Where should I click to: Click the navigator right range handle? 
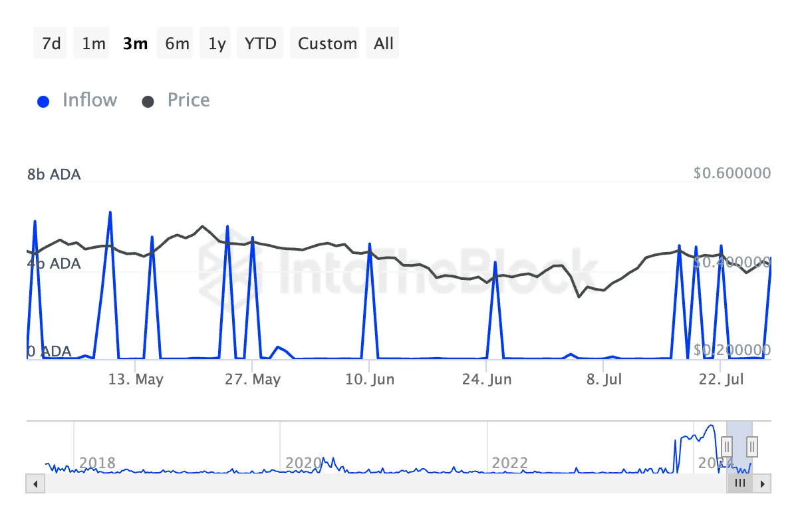point(752,445)
